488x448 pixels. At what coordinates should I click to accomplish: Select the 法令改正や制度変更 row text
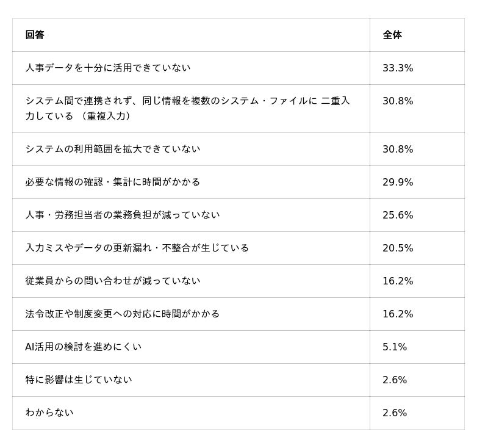[x=123, y=314]
